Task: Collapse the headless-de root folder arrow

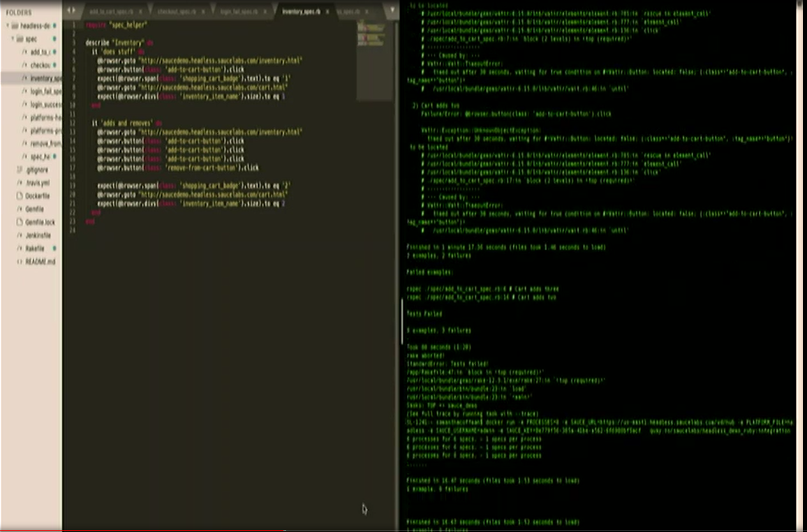Action: [x=8, y=25]
